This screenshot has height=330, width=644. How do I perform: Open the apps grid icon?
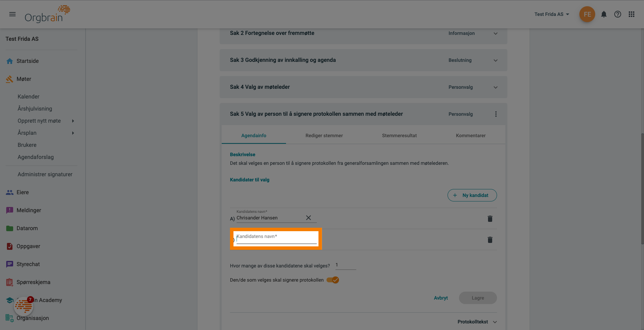pos(632,14)
